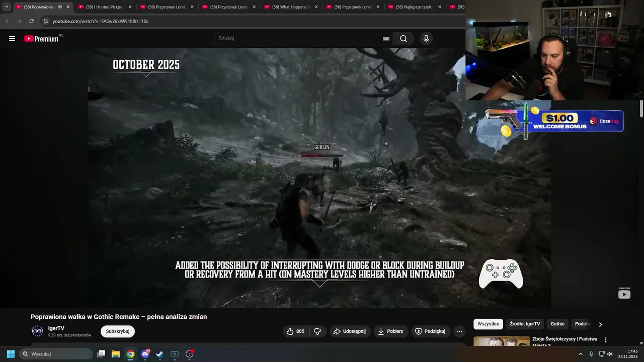Click 'Udostępnij' share button
Viewport: 644px width, 362px height.
[x=350, y=331]
